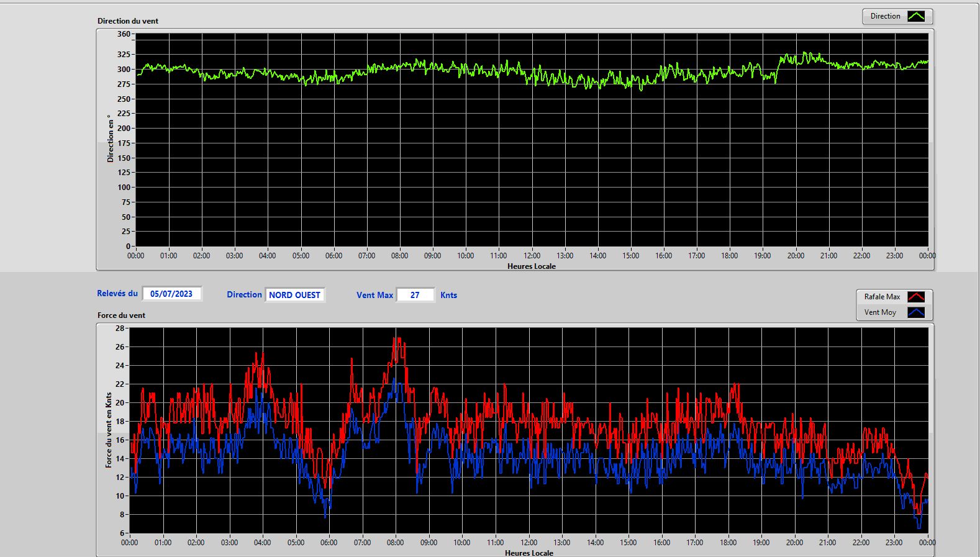The width and height of the screenshot is (980, 557).
Task: Click the Direction du vent chart title
Action: tap(128, 20)
